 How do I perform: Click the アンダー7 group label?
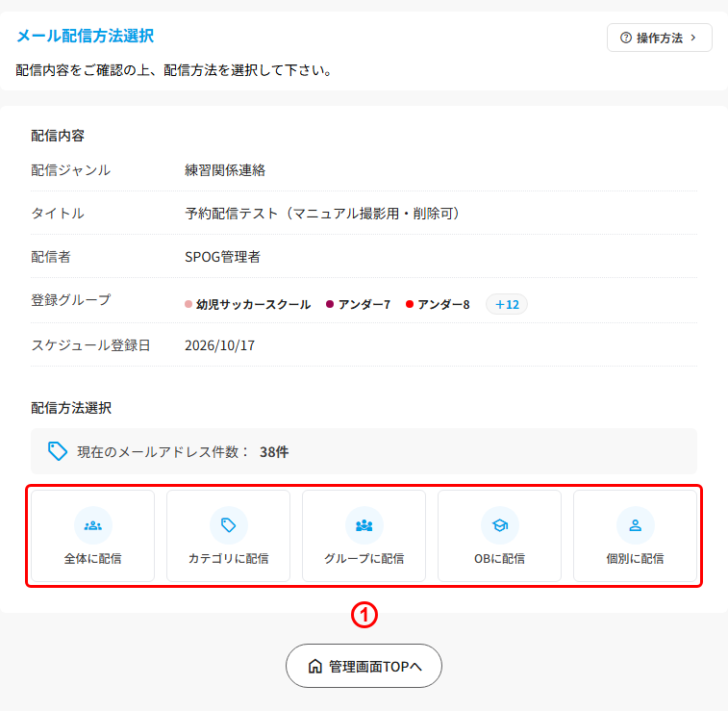[x=364, y=305]
